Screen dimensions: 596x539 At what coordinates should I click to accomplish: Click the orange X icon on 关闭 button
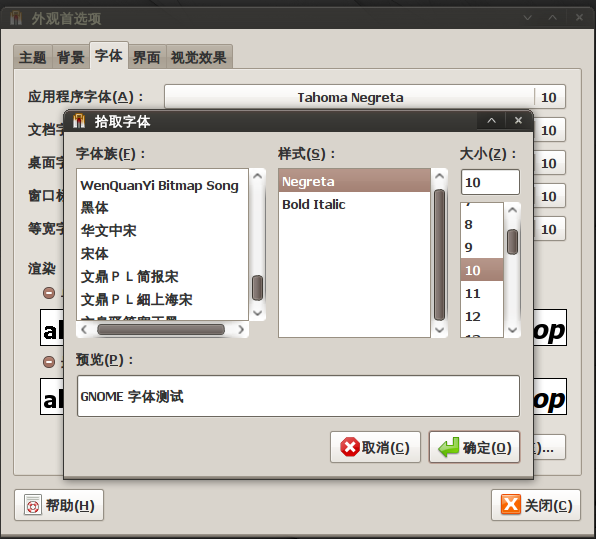coord(510,504)
